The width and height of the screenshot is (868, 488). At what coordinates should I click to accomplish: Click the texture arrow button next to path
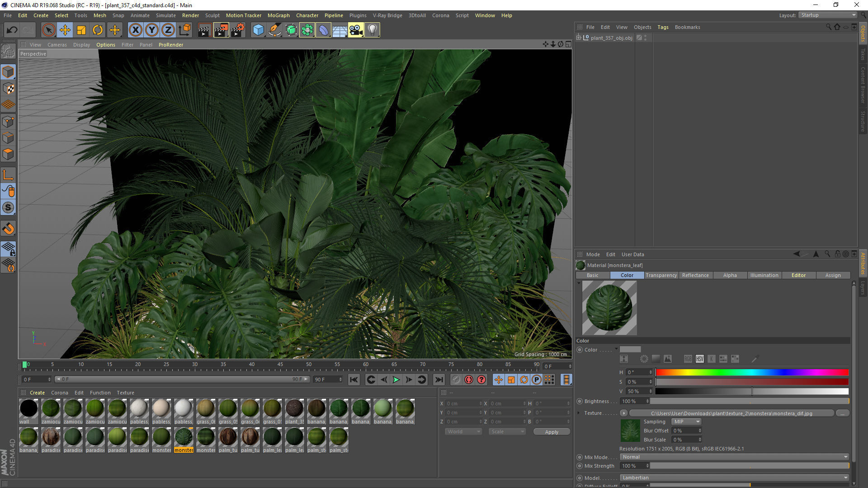pyautogui.click(x=624, y=413)
